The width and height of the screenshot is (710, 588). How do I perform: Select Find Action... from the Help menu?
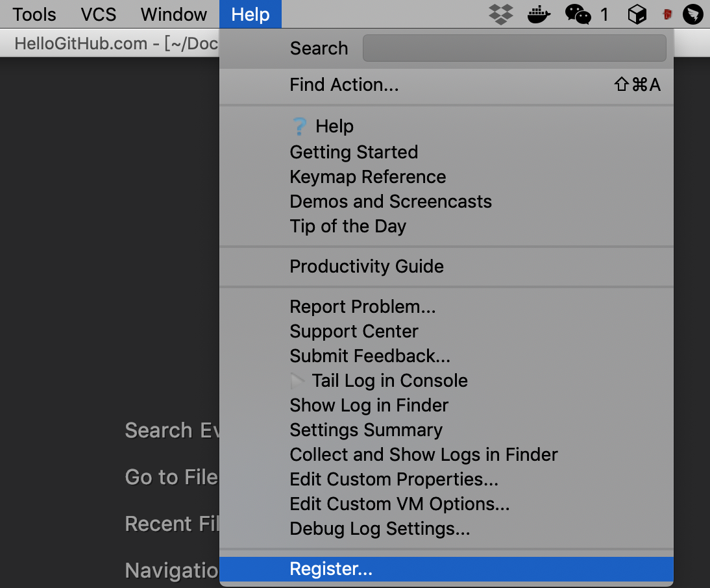coord(344,85)
